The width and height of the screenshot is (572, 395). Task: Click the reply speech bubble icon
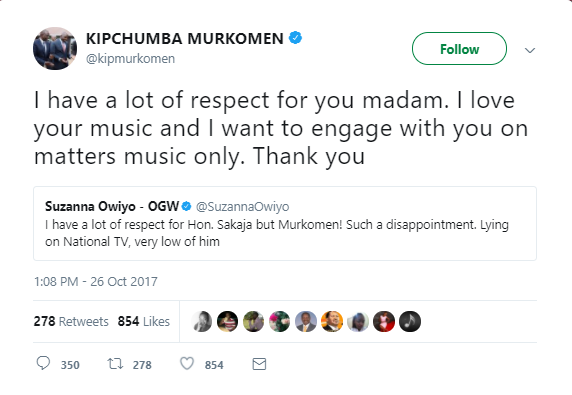43,363
